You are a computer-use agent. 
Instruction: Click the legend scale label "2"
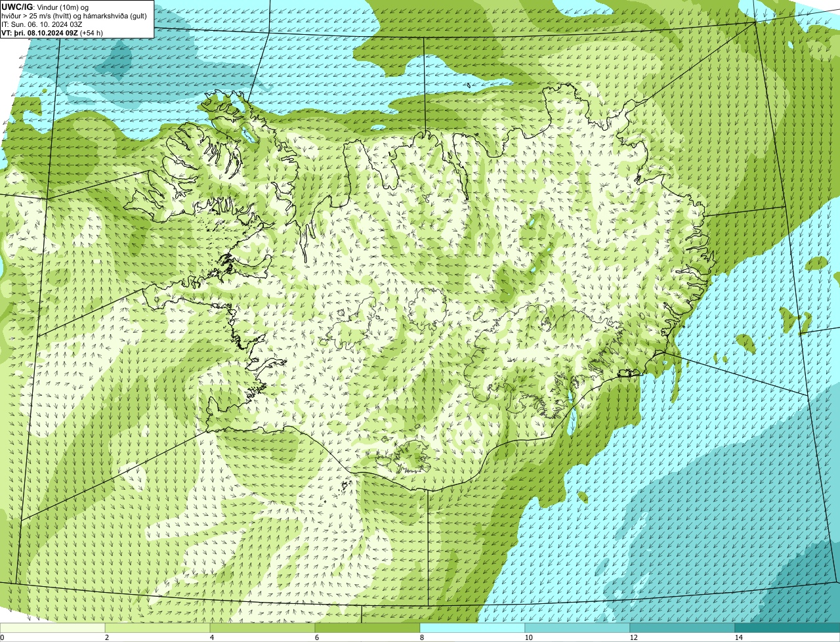tap(106, 637)
